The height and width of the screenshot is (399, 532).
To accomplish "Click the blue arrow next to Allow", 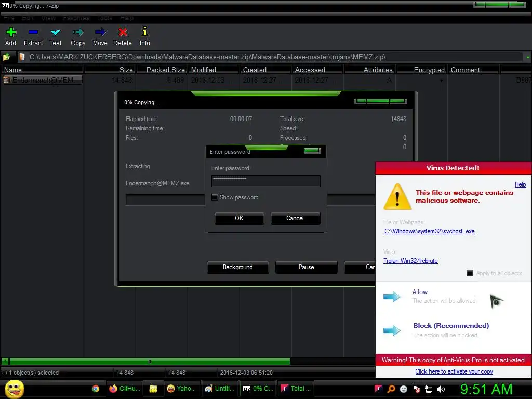I will pos(392,297).
